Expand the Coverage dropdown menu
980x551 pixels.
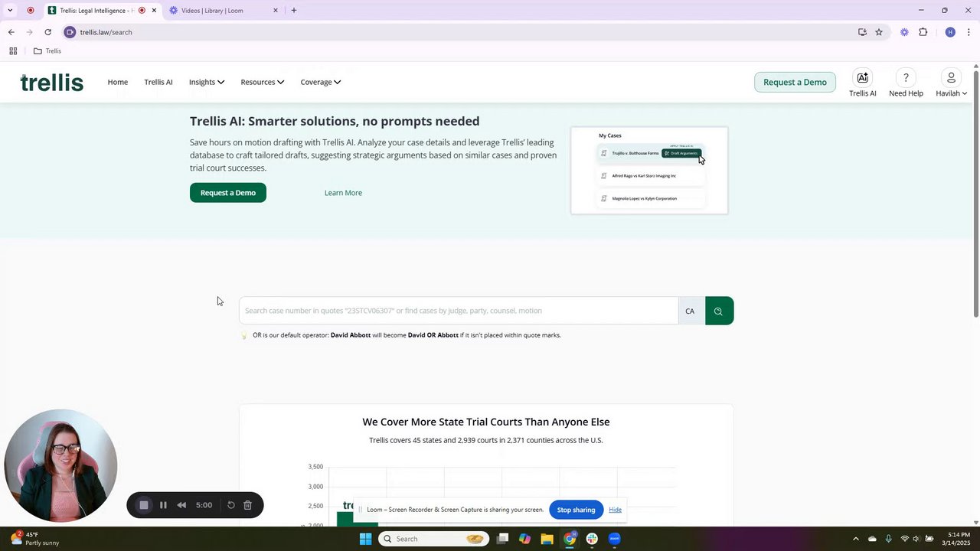click(x=321, y=82)
